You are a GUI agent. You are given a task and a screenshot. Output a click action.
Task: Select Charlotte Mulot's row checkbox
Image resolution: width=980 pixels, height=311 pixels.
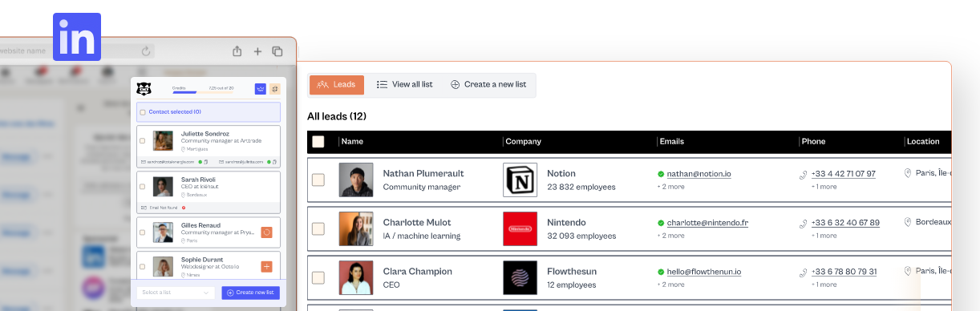click(318, 228)
